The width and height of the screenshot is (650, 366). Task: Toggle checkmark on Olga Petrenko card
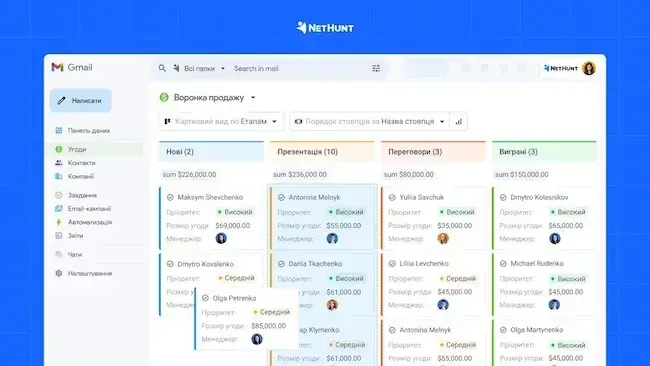tap(205, 298)
